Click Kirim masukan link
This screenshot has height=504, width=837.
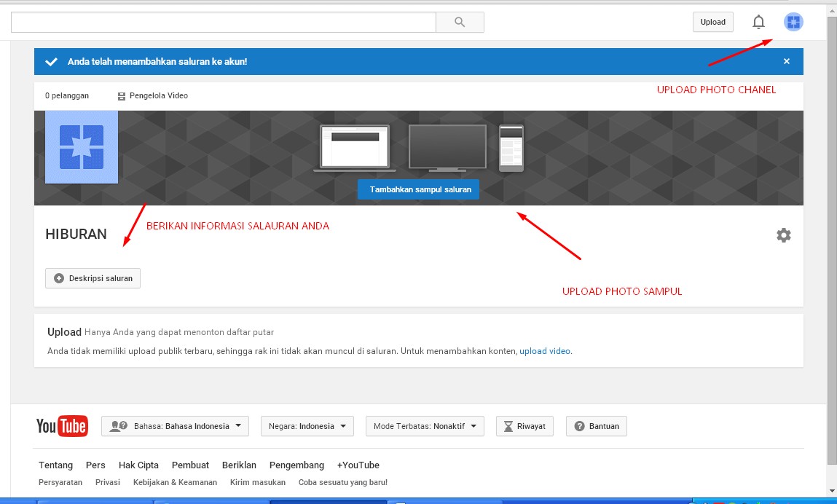pyautogui.click(x=258, y=482)
